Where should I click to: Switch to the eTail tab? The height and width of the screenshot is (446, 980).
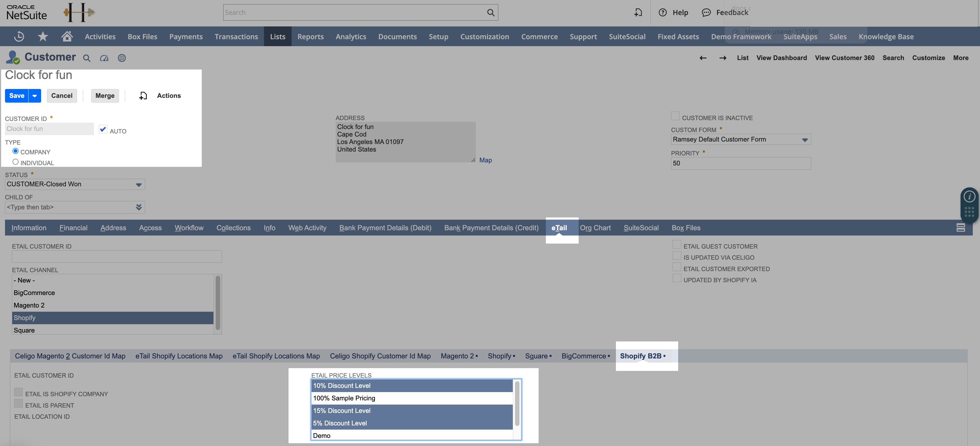[x=559, y=228]
